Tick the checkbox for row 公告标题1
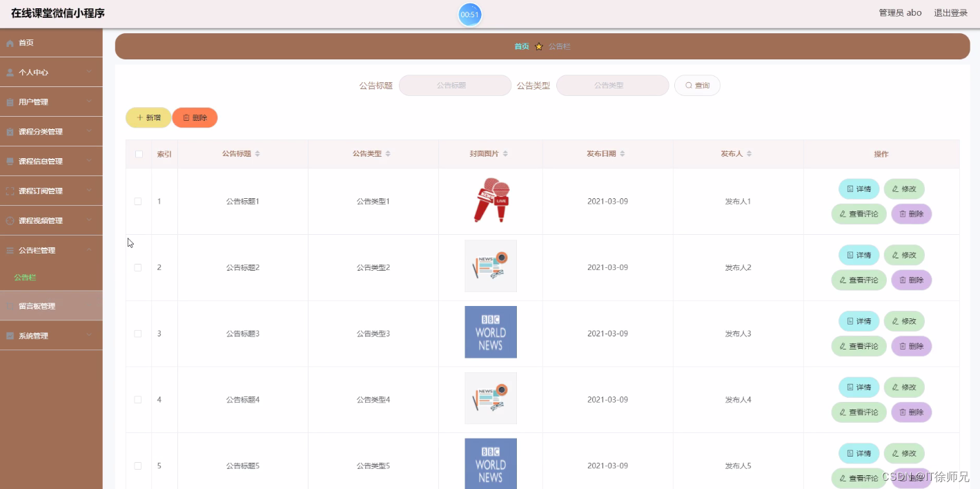 point(138,202)
